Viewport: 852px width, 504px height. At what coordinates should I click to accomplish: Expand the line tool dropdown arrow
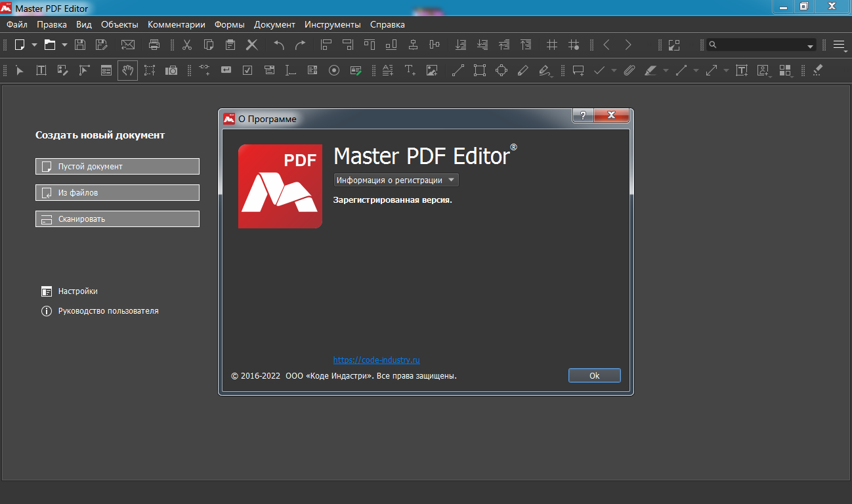[696, 70]
